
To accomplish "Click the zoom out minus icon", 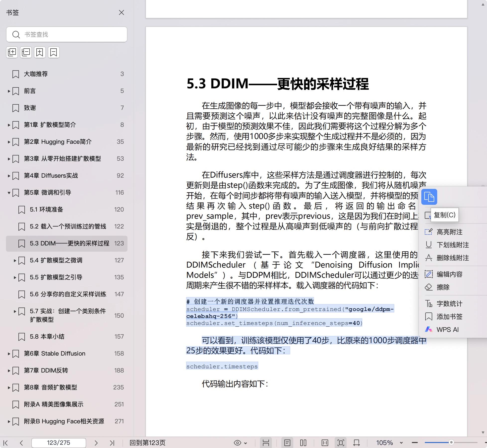I will (415, 443).
